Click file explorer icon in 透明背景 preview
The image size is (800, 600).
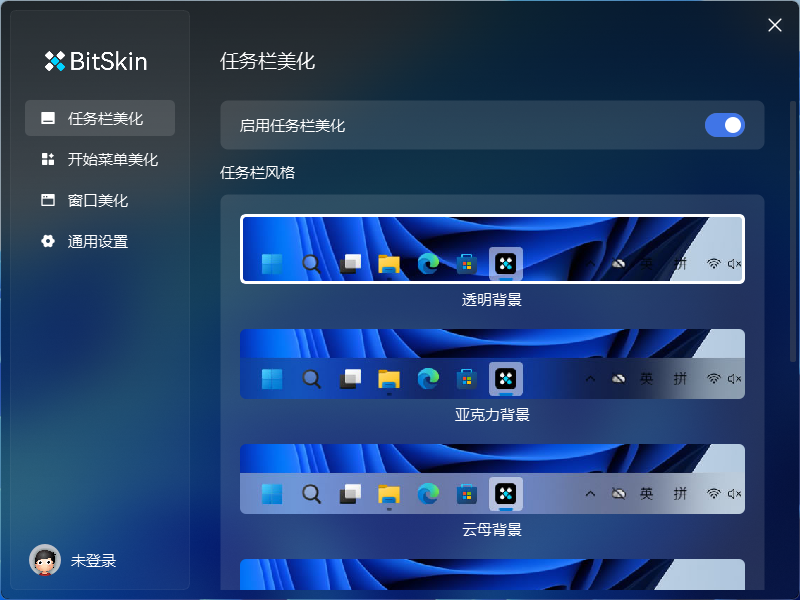click(389, 264)
